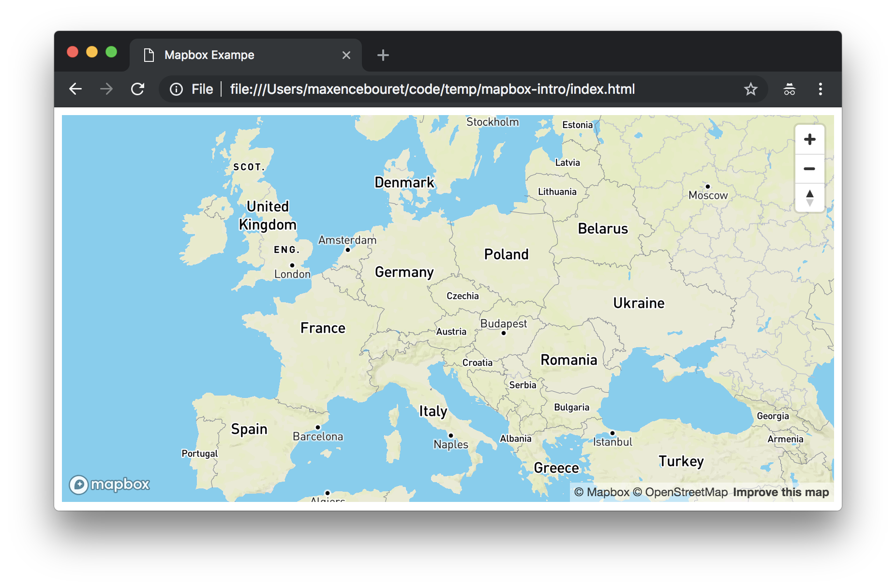896x588 pixels.
Task: Open the browser kebab menu
Action: [x=820, y=89]
